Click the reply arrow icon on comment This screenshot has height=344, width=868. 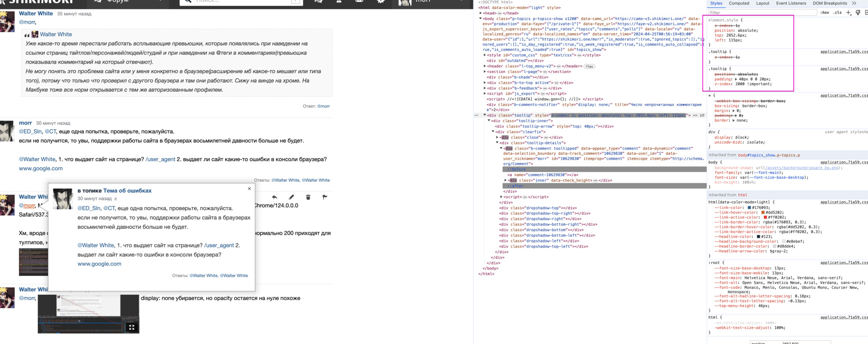274,197
